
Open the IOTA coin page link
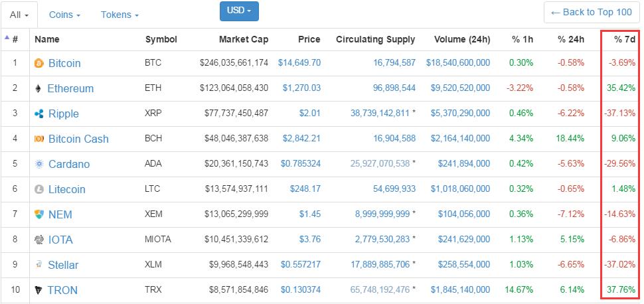tap(60, 240)
